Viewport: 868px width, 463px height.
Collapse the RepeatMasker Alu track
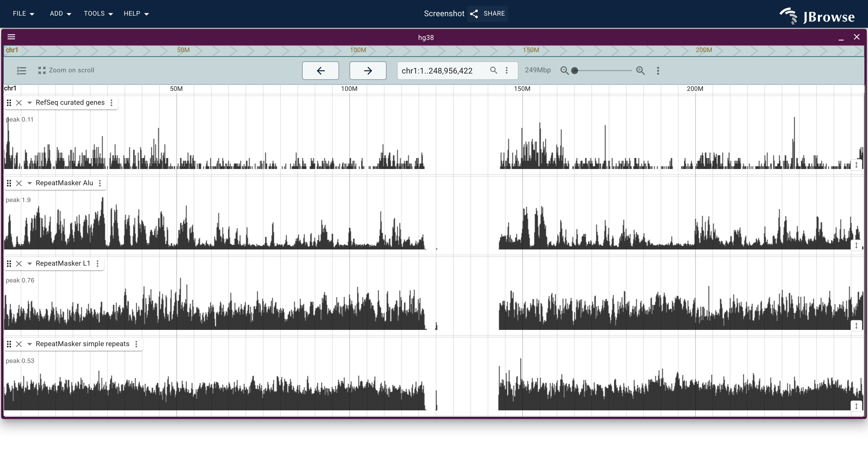click(29, 183)
